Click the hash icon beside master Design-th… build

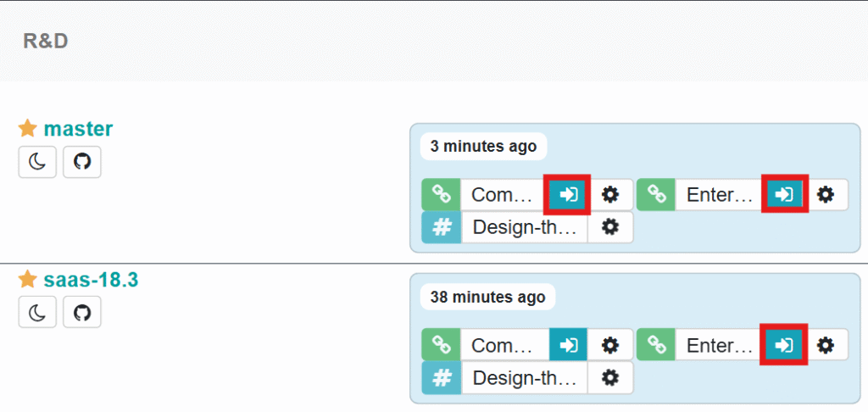point(441,227)
